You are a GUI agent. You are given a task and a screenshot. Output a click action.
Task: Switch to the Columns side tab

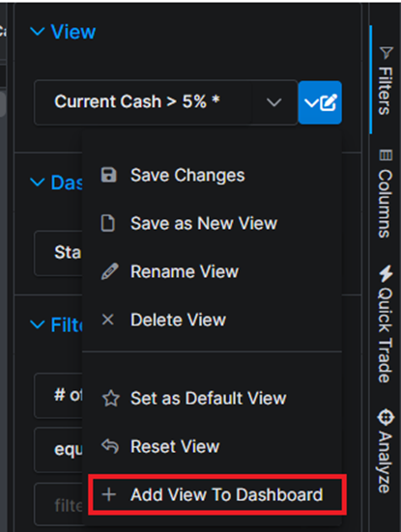coord(386,193)
